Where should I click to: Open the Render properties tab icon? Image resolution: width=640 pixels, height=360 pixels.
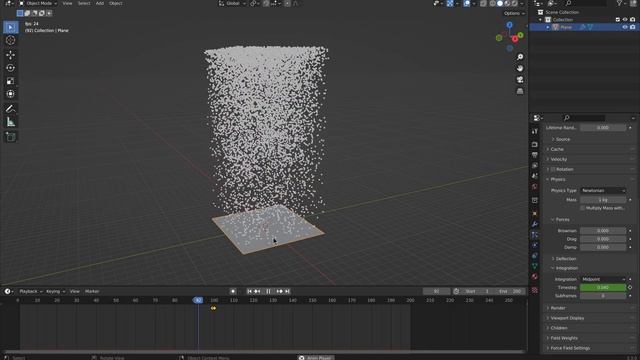tap(535, 144)
